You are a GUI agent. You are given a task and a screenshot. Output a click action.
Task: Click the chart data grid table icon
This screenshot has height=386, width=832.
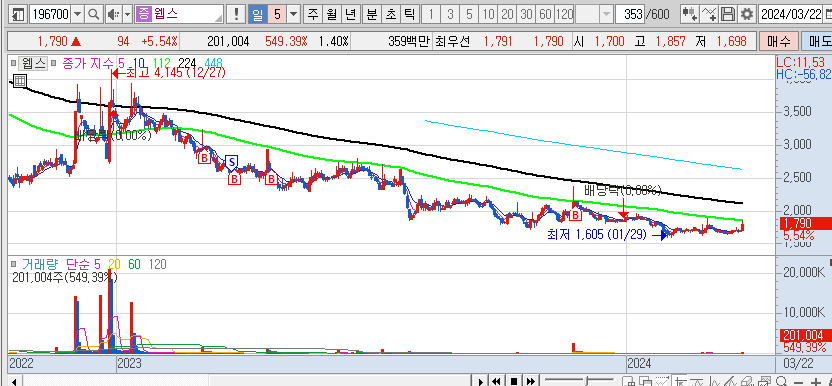click(x=19, y=81)
